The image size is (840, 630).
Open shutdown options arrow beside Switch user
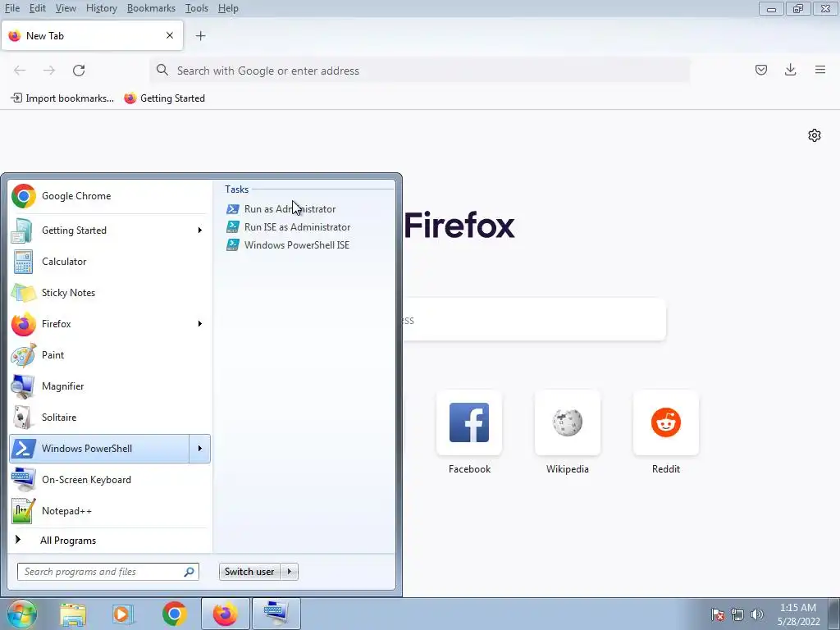290,572
